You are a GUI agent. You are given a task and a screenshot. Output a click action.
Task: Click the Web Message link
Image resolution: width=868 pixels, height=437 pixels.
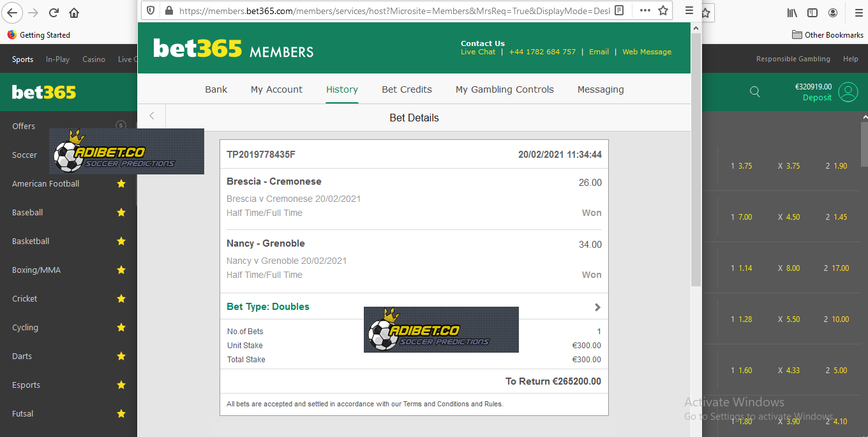[647, 52]
